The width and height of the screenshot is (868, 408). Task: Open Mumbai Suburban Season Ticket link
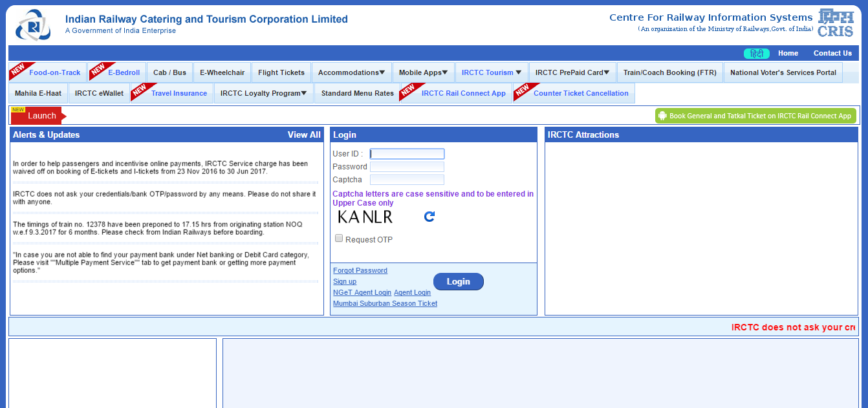(385, 303)
